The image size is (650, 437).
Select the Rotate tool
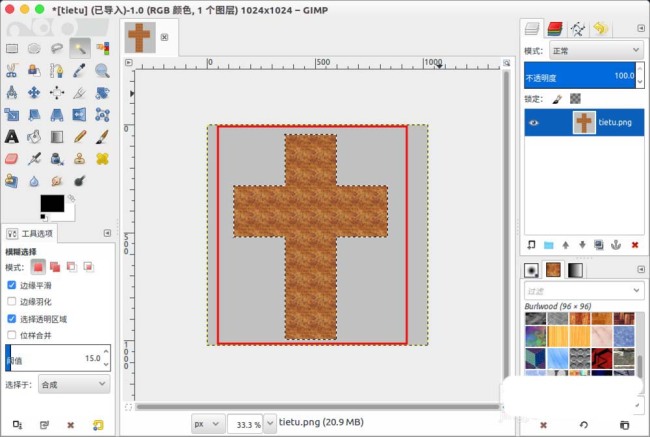[102, 92]
